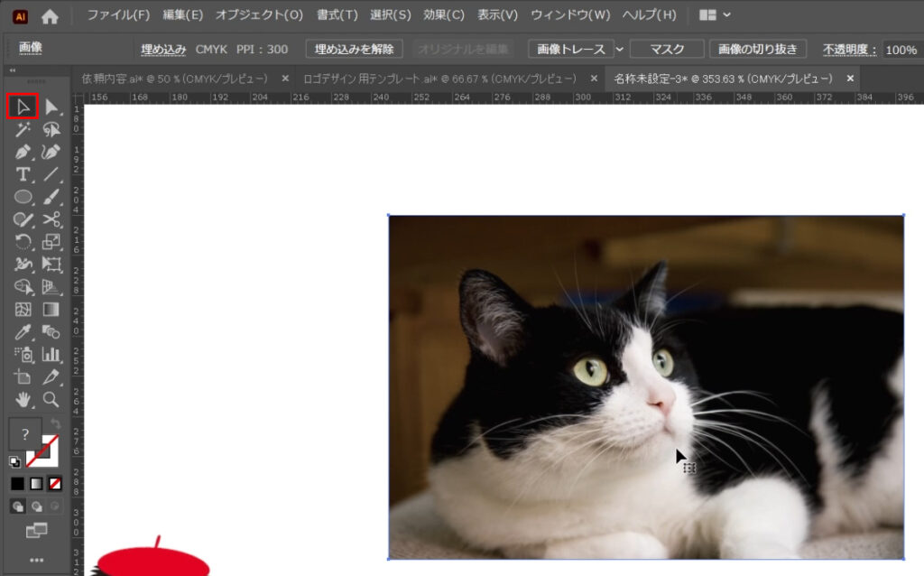Select the Shape Builder tool
Screen dimensions: 924x576
[x=23, y=286]
